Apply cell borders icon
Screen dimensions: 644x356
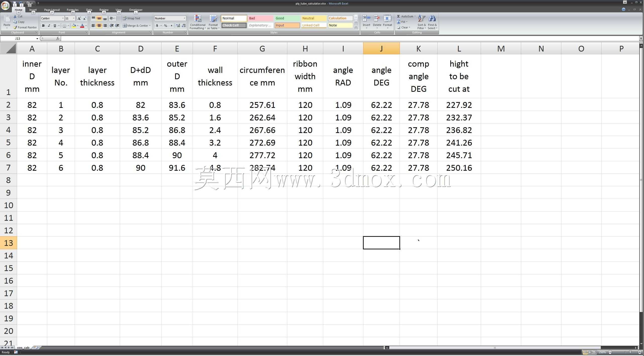[x=65, y=26]
